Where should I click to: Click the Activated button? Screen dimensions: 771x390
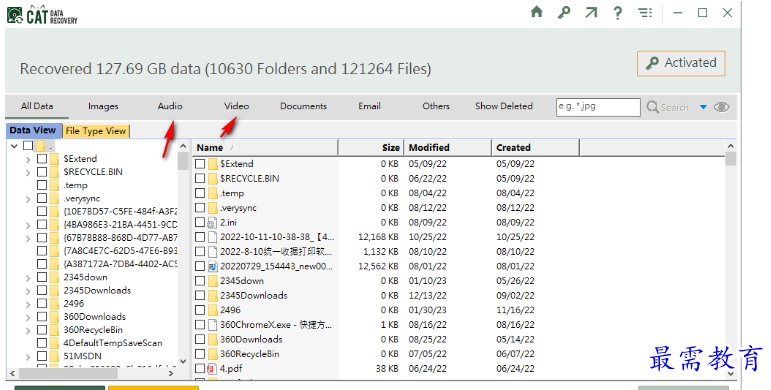tap(681, 63)
